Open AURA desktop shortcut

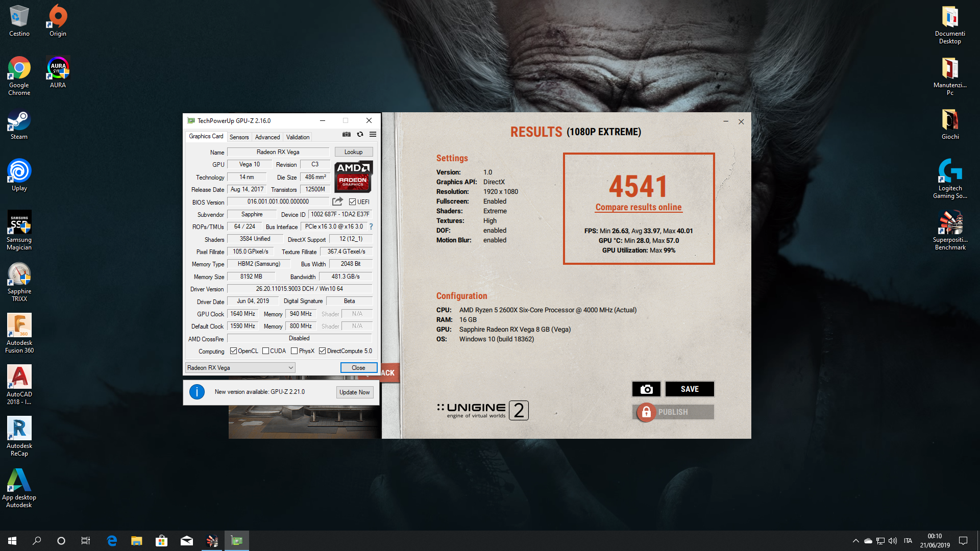pos(58,72)
